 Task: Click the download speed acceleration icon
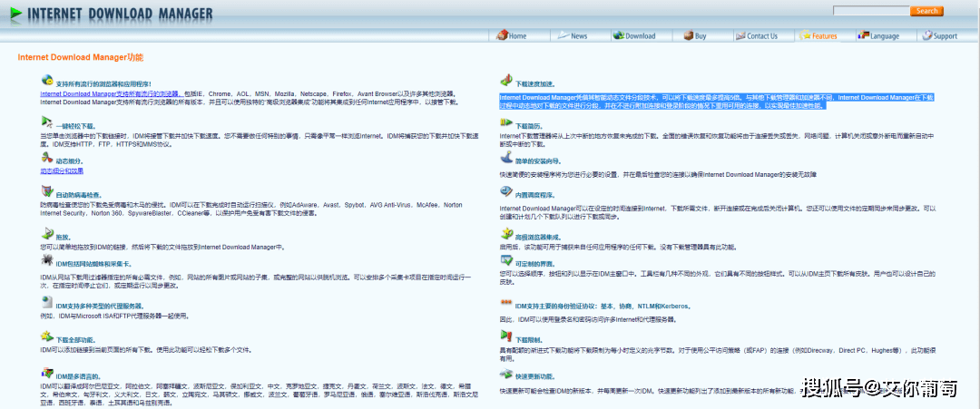[x=505, y=81]
